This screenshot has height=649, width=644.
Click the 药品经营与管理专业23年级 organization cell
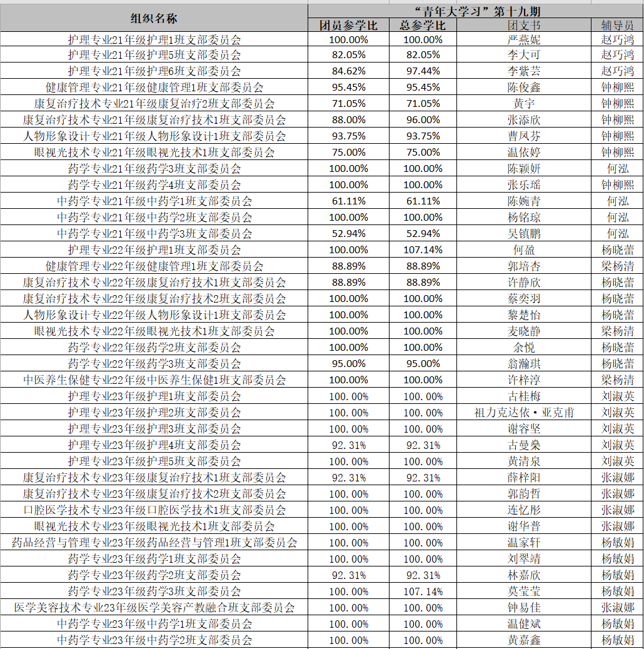click(154, 543)
